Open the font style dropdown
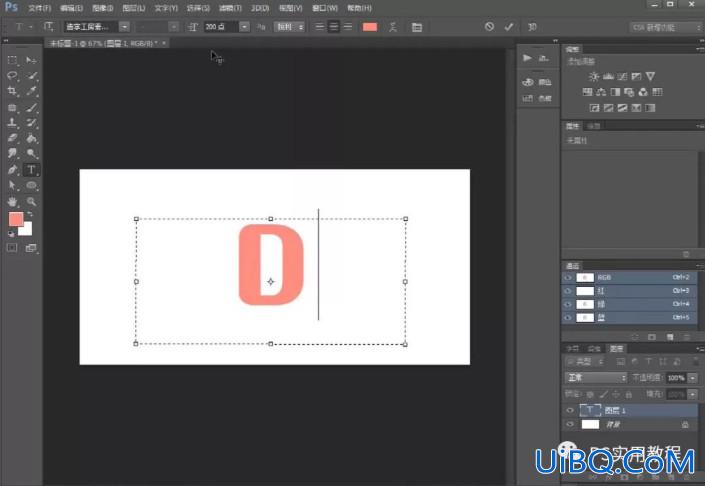The width and height of the screenshot is (705, 486). tap(174, 27)
